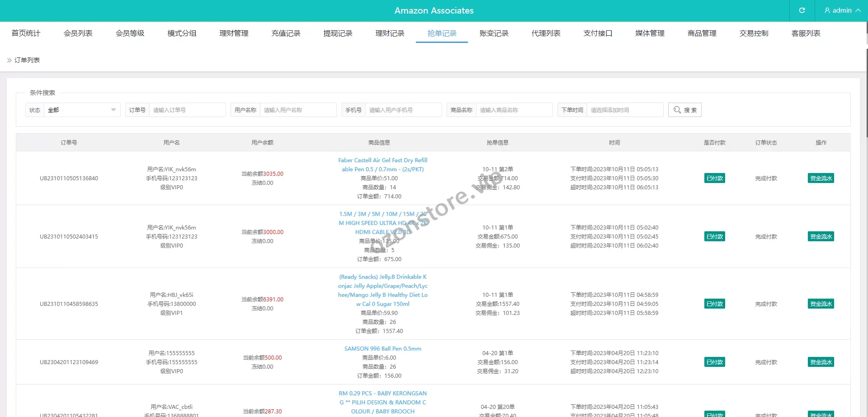Click the 用户名称 username input field
This screenshot has width=868, height=417.
pyautogui.click(x=298, y=110)
